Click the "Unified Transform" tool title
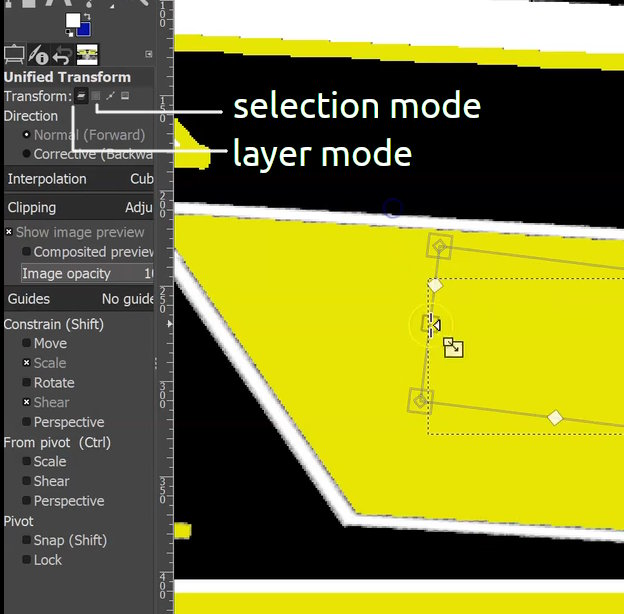The image size is (624, 614). click(x=67, y=77)
